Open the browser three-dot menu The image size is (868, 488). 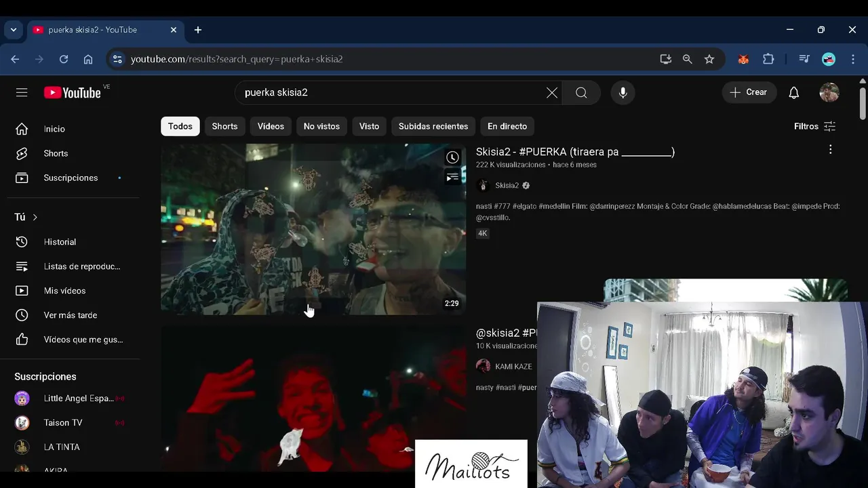click(853, 59)
